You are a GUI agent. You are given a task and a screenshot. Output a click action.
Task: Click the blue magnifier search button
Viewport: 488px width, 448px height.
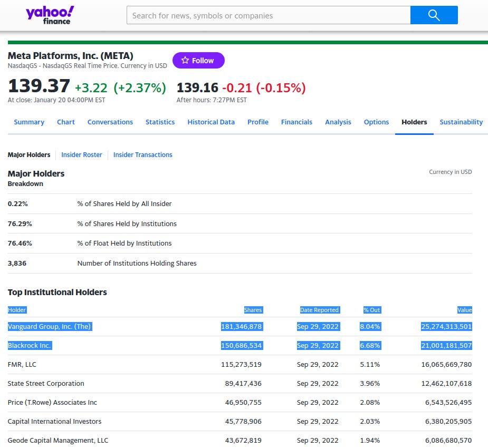[434, 15]
